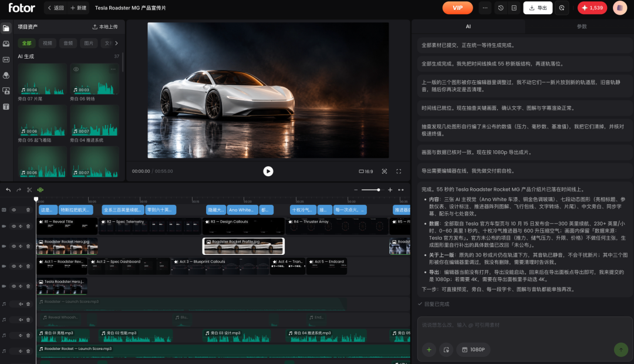Undo the last timeline edit
The width and height of the screenshot is (634, 364).
8,190
